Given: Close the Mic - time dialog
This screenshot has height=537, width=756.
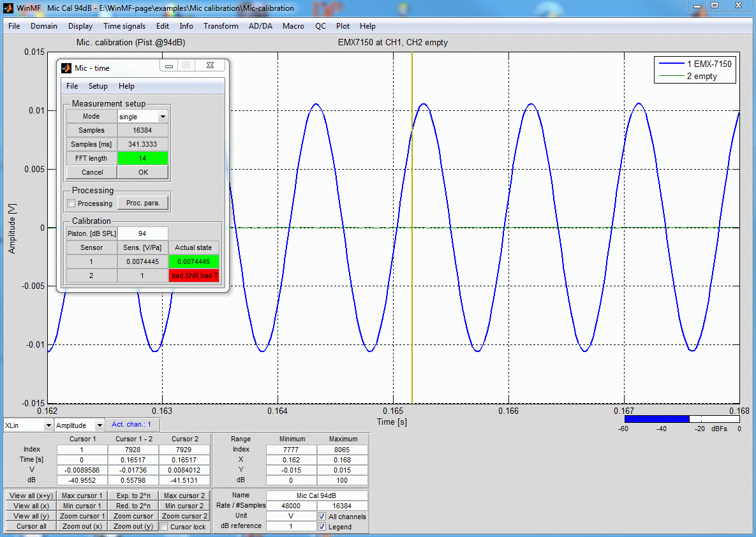Looking at the screenshot, I should pyautogui.click(x=210, y=65).
